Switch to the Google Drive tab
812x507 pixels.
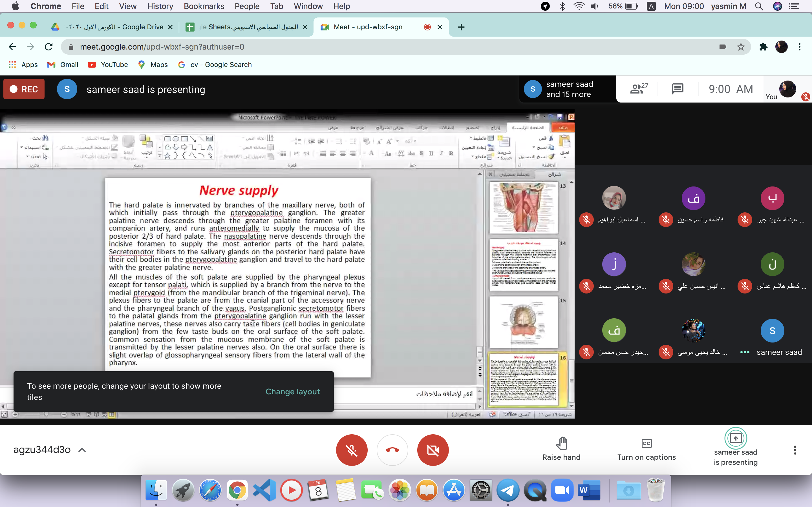[114, 27]
